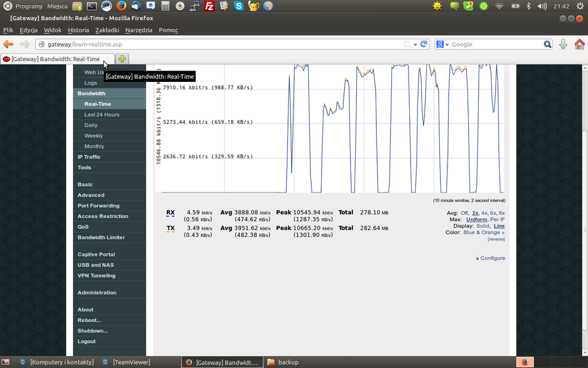Go back with the orange arrow

pos(8,44)
